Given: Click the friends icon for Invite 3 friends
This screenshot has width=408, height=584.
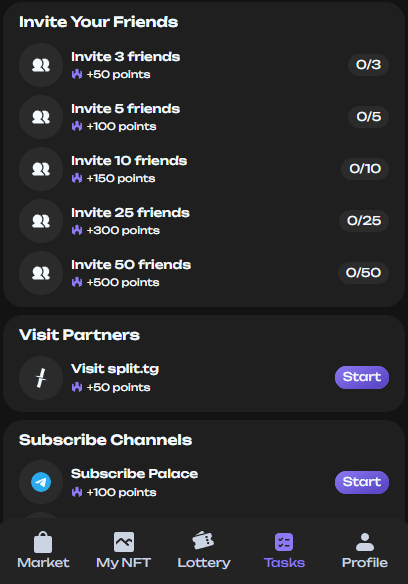Looking at the screenshot, I should tap(41, 65).
